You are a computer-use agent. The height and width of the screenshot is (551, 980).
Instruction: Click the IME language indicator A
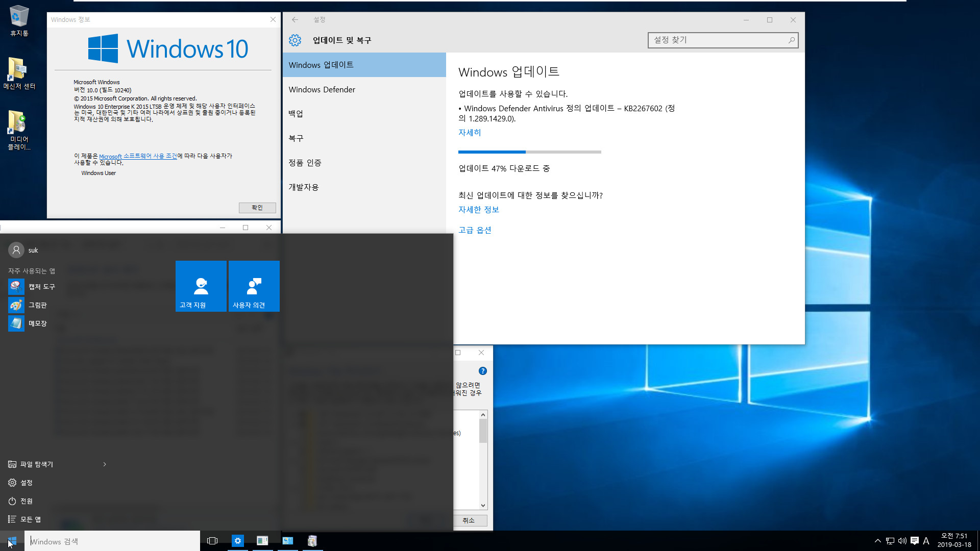(926, 541)
